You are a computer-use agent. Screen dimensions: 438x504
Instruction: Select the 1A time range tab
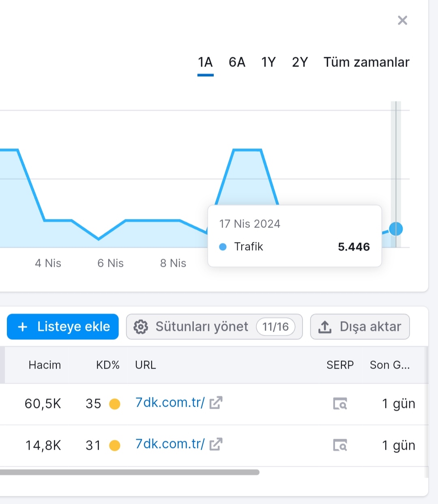(205, 62)
